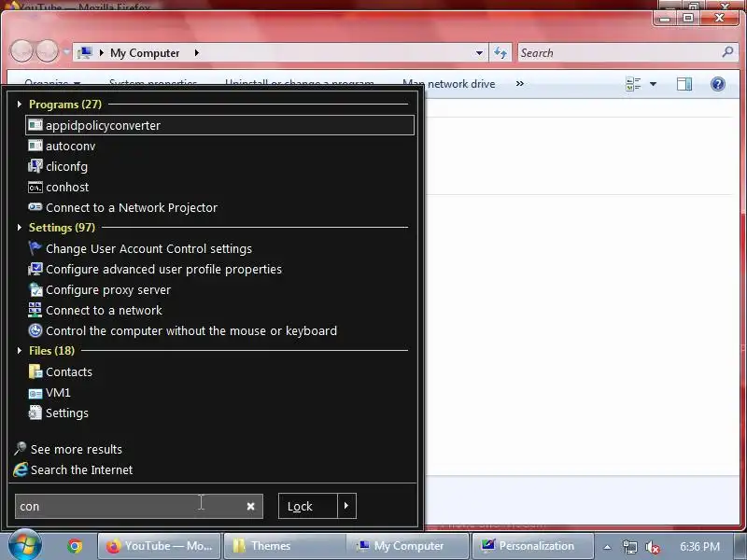Open conhost from Programs list
This screenshot has width=747, height=560.
[67, 188]
